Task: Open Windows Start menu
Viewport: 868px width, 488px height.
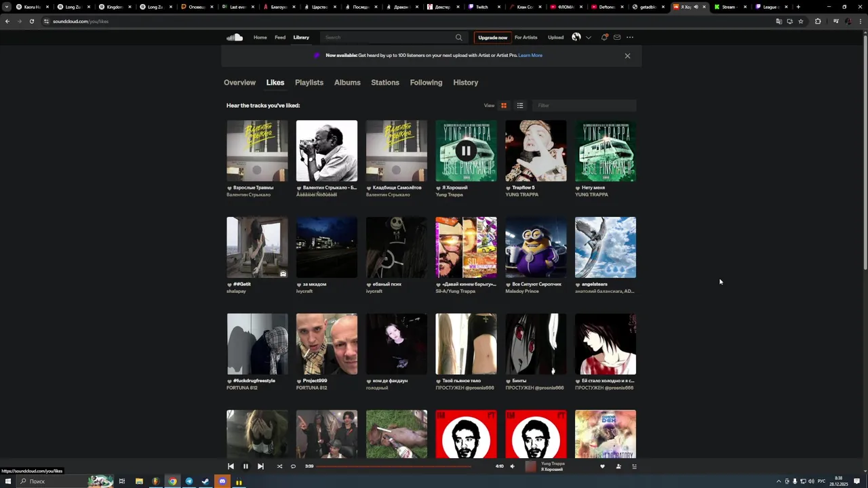Action: click(x=8, y=481)
